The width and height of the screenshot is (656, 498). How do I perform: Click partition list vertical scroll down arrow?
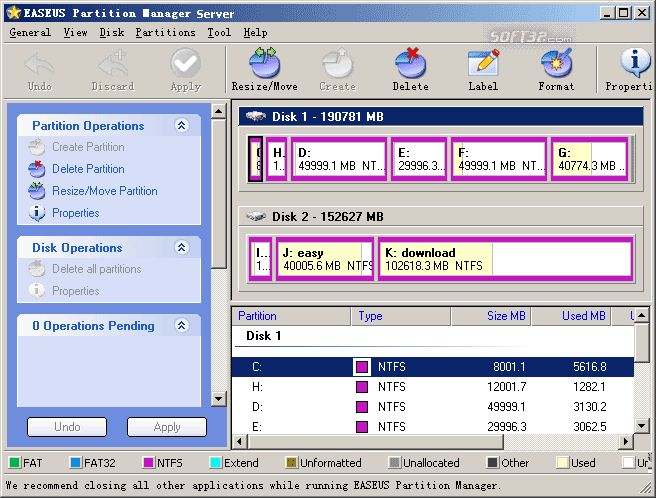point(641,426)
